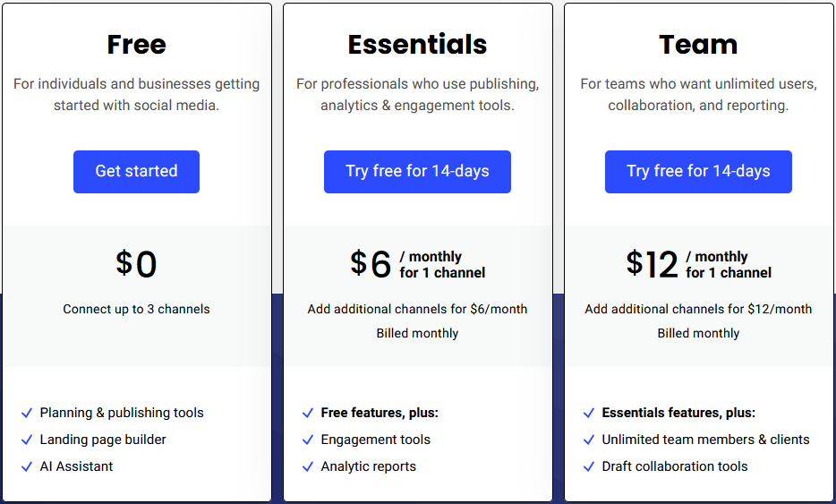Click checkmark beside Draft collaboration tools
The width and height of the screenshot is (836, 504).
point(589,466)
